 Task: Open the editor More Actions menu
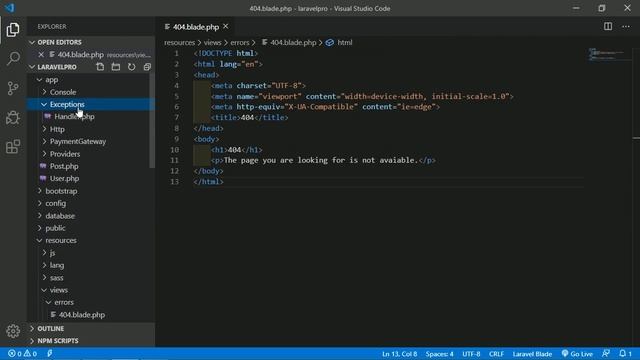[x=626, y=27]
